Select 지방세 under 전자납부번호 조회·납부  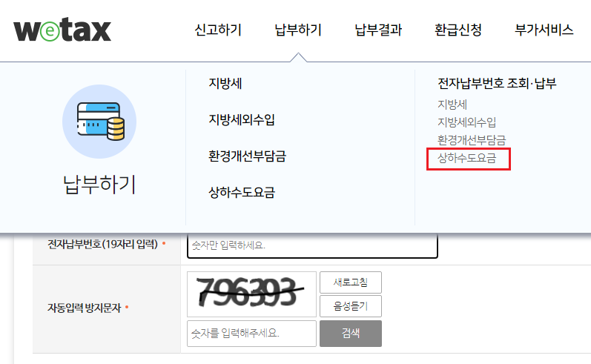tap(452, 105)
